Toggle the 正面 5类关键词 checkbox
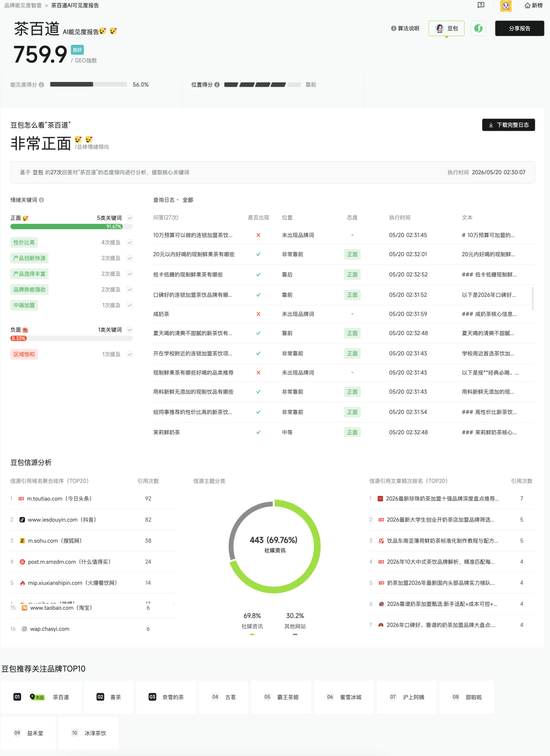The height and width of the screenshot is (756, 550). 130,218
